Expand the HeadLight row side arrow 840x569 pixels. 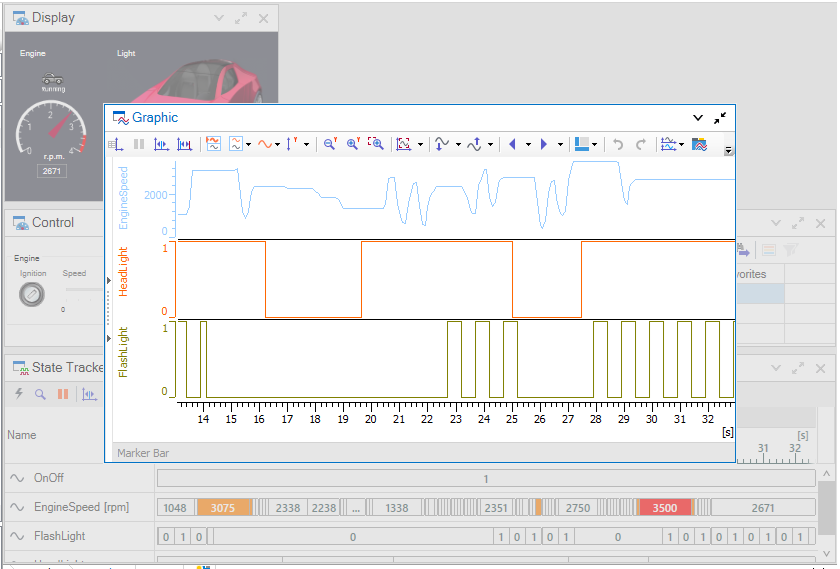[109, 280]
